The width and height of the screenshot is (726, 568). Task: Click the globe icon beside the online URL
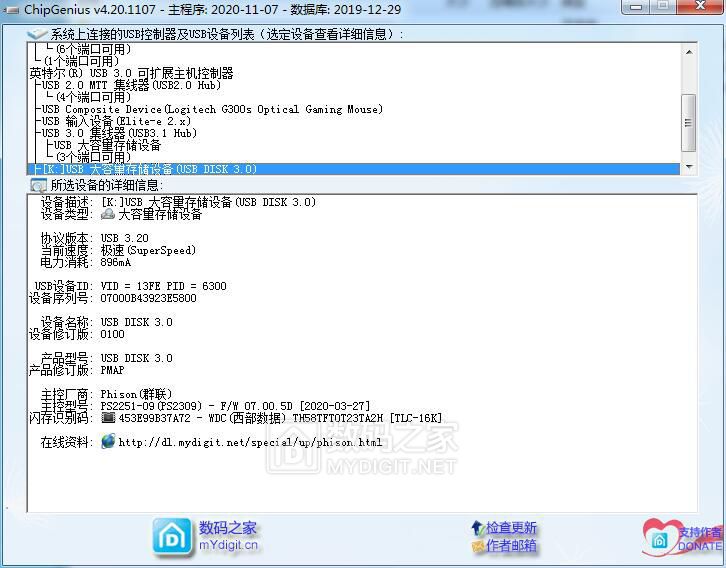click(x=108, y=442)
